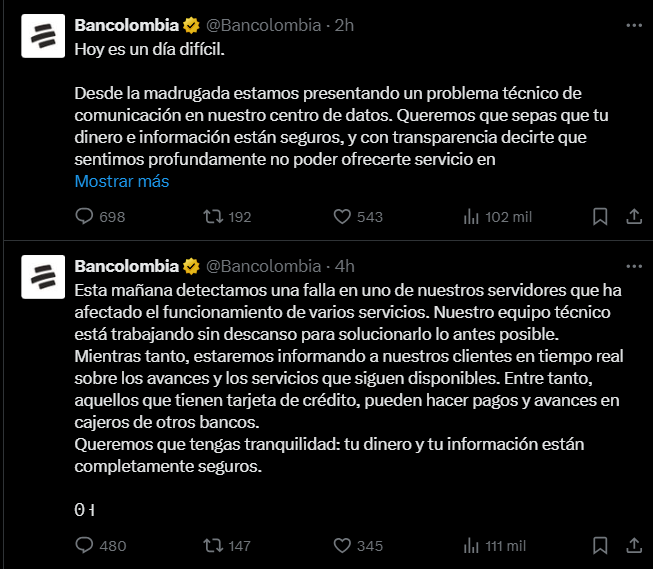Expand first tweet with Mostrar más
Viewport: 653px width, 569px height.
122,181
